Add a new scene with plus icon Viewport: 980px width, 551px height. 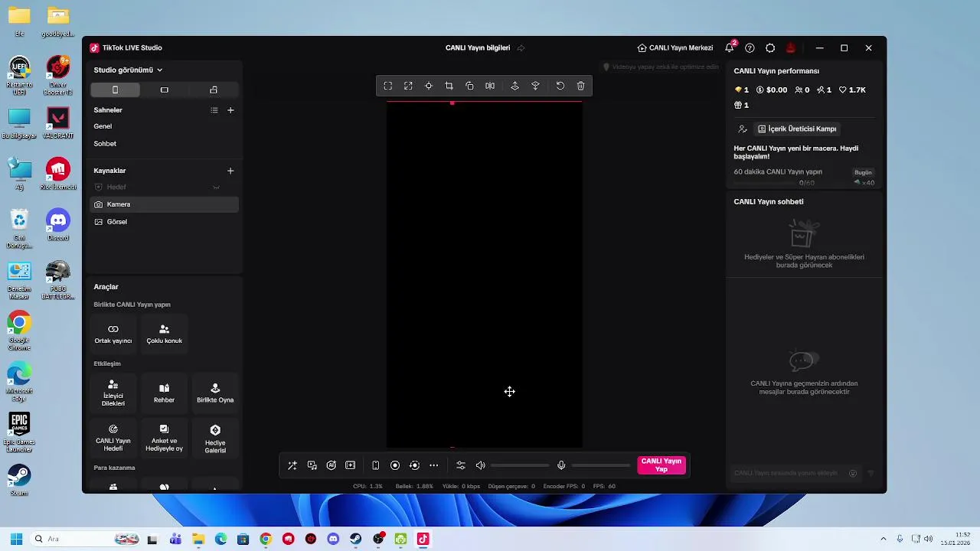[x=230, y=110]
